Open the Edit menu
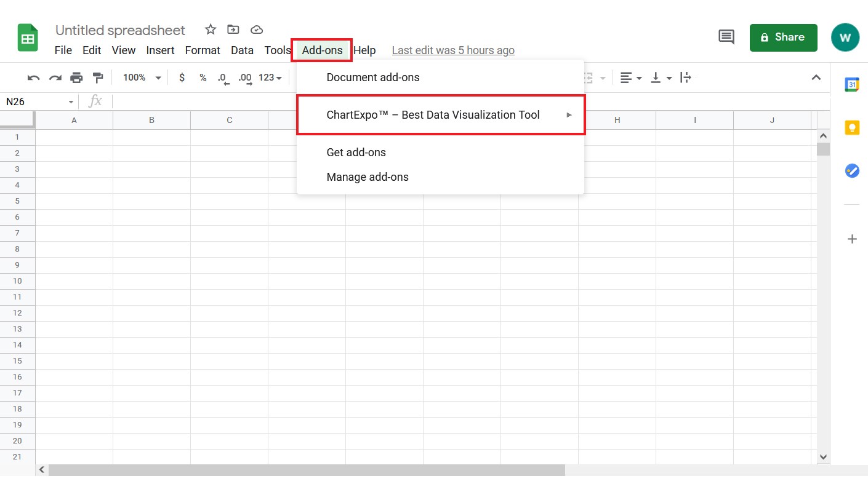The width and height of the screenshot is (868, 492). point(92,50)
